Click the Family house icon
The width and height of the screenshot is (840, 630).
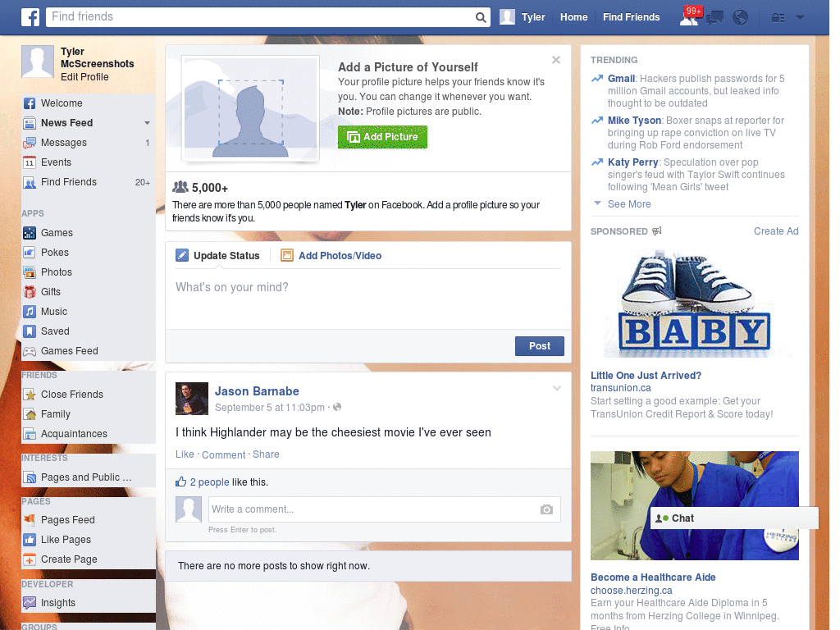(30, 414)
